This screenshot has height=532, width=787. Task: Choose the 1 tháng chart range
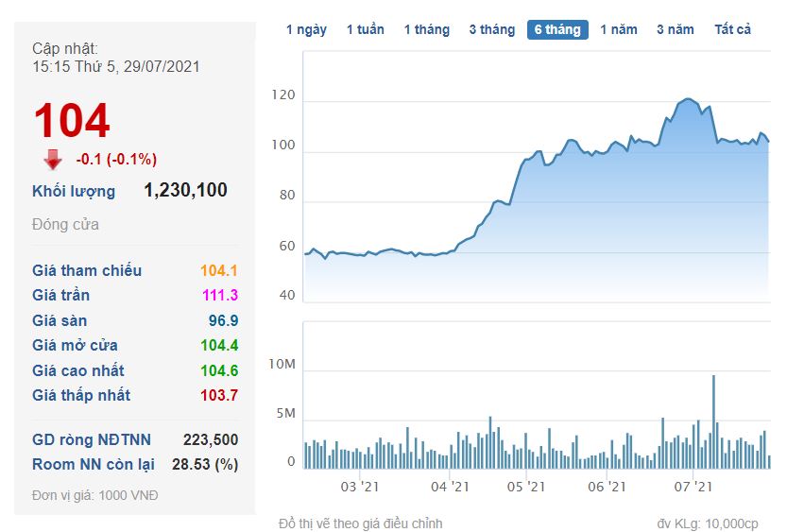pos(426,29)
